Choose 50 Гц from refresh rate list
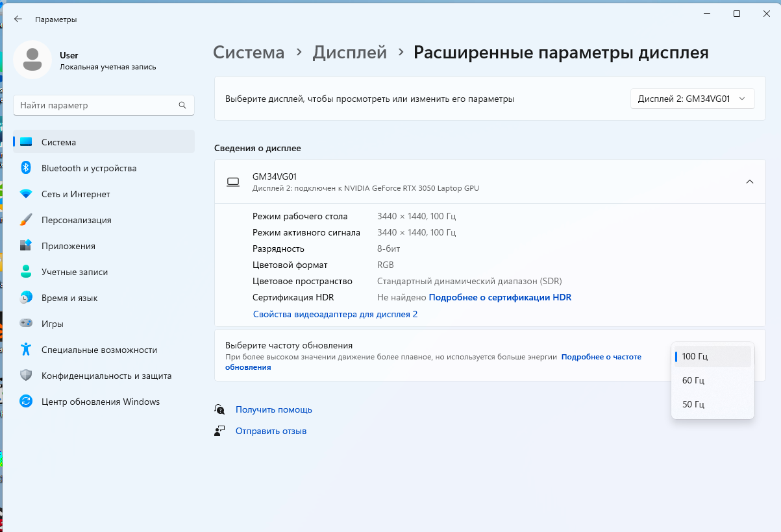Screen dimensions: 781x532 [x=693, y=404]
